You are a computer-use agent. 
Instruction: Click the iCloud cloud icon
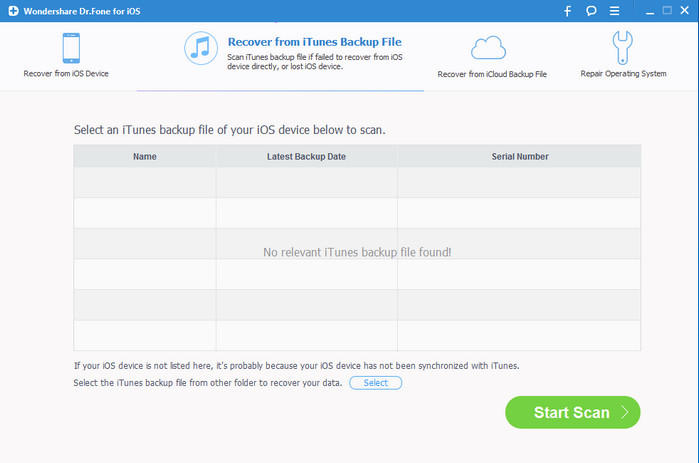pos(489,48)
